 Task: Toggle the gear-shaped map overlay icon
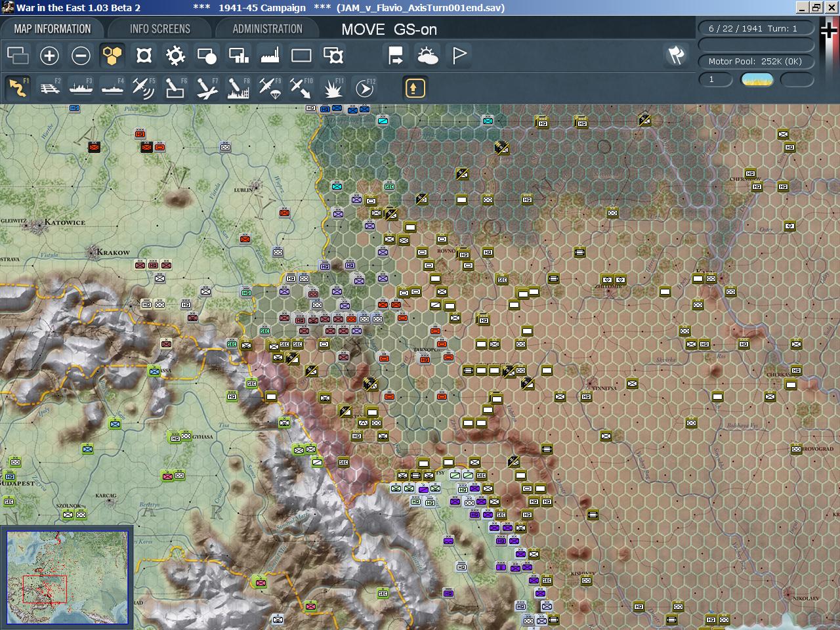click(x=175, y=56)
